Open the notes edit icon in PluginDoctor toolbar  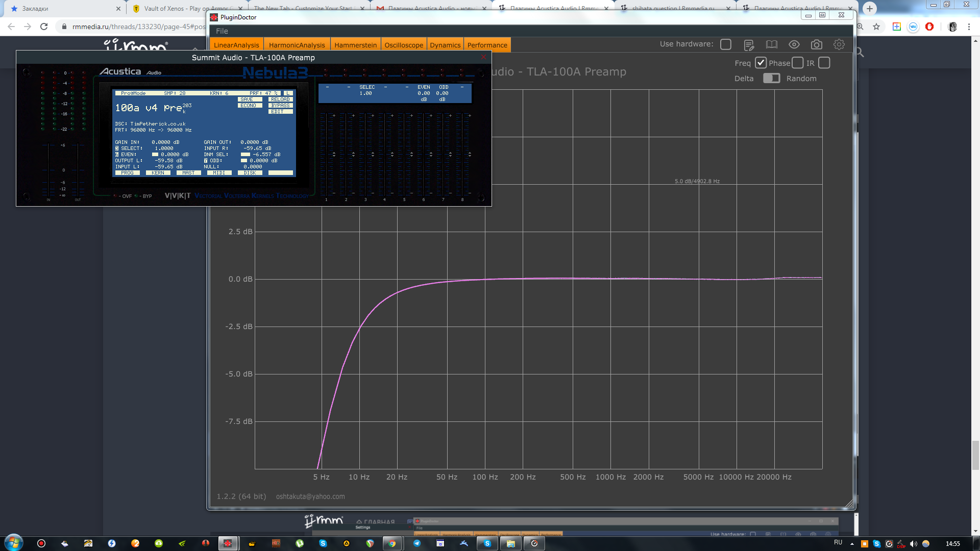[x=749, y=45]
